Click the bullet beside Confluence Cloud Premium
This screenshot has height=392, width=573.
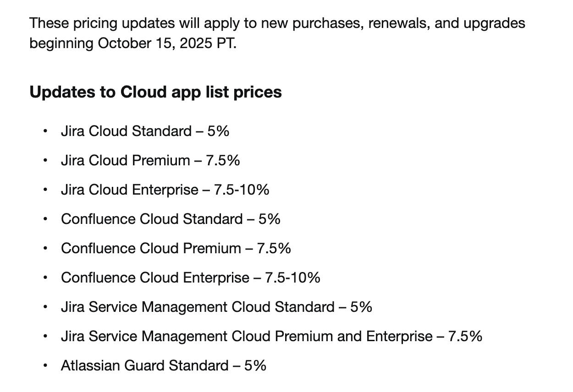tap(45, 249)
